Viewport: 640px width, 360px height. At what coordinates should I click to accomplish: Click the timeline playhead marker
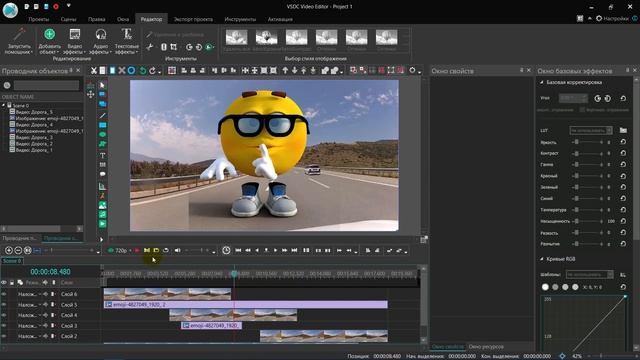(x=234, y=274)
